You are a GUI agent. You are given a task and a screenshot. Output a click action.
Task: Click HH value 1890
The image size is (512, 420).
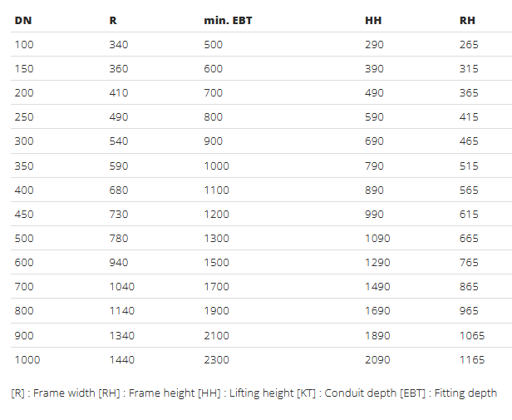click(377, 336)
